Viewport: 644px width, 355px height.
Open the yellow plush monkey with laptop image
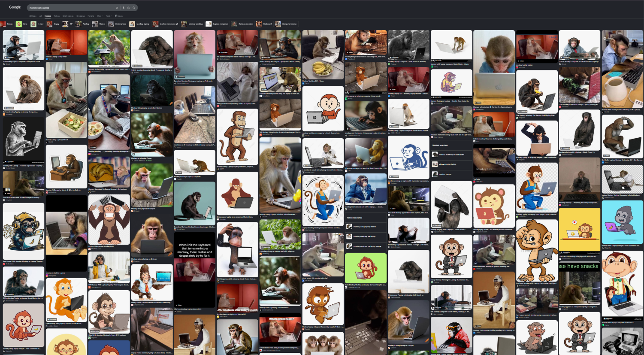pyautogui.click(x=366, y=152)
